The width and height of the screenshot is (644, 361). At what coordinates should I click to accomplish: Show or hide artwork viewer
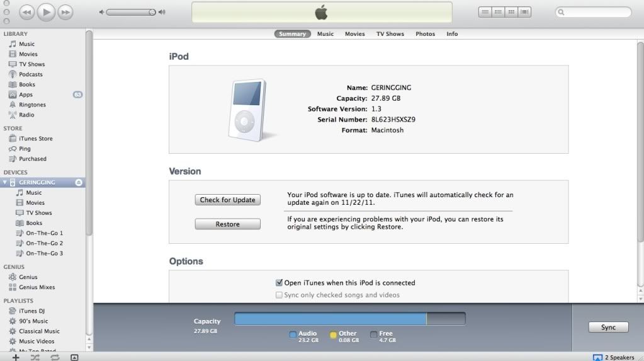click(74, 357)
